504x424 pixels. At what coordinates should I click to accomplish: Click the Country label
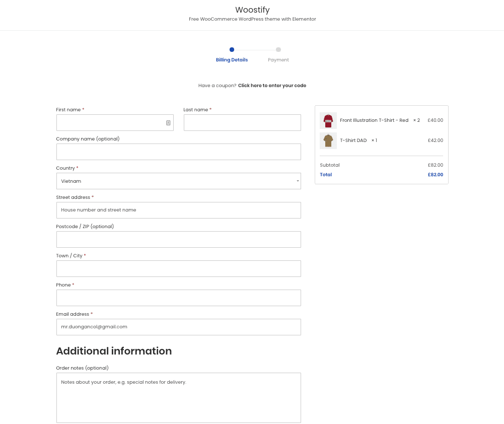pyautogui.click(x=65, y=168)
